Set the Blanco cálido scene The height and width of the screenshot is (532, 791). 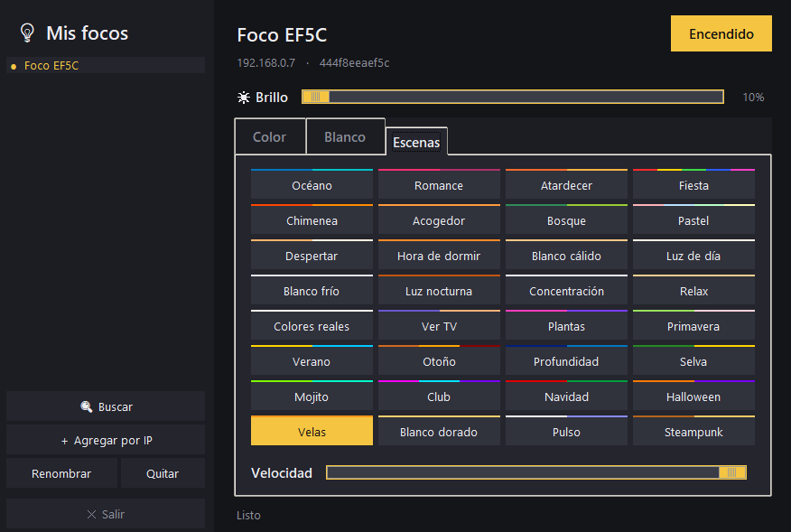[x=566, y=255]
